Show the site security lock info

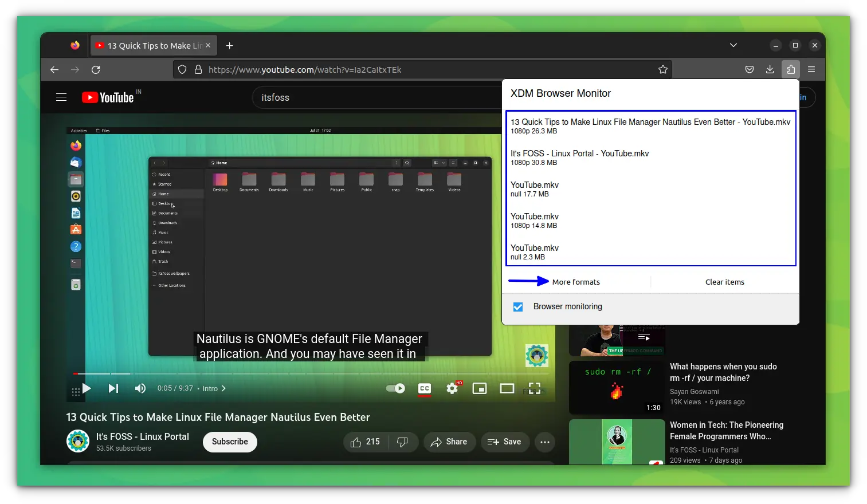(198, 69)
